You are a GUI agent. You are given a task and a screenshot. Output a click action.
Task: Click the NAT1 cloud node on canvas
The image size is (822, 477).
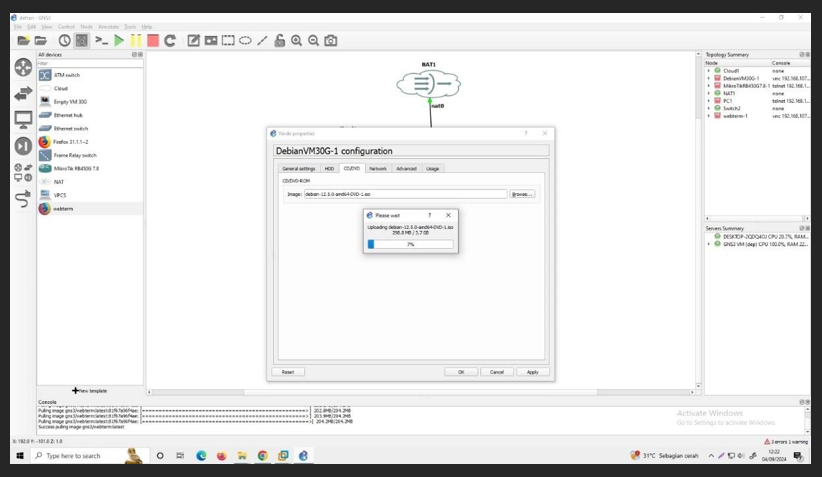pyautogui.click(x=428, y=83)
